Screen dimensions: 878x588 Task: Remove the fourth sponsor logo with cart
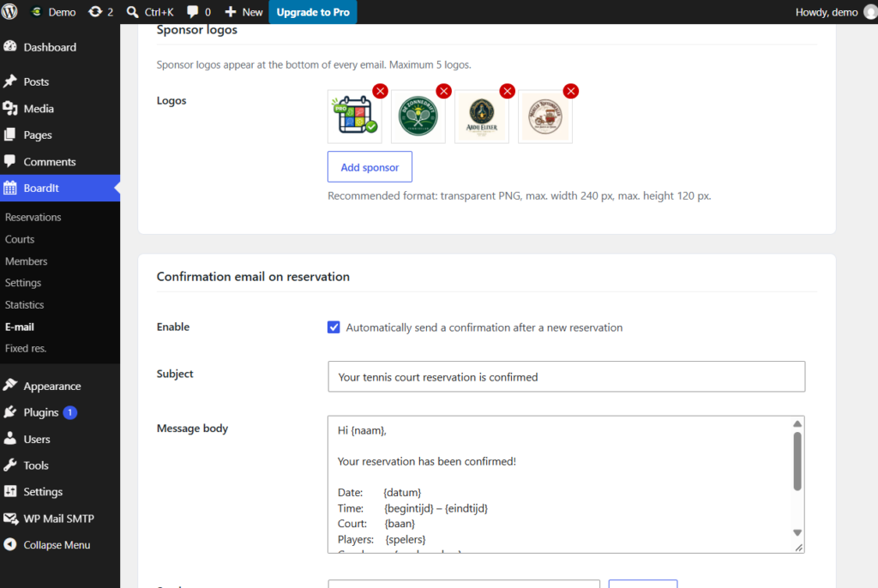tap(570, 91)
